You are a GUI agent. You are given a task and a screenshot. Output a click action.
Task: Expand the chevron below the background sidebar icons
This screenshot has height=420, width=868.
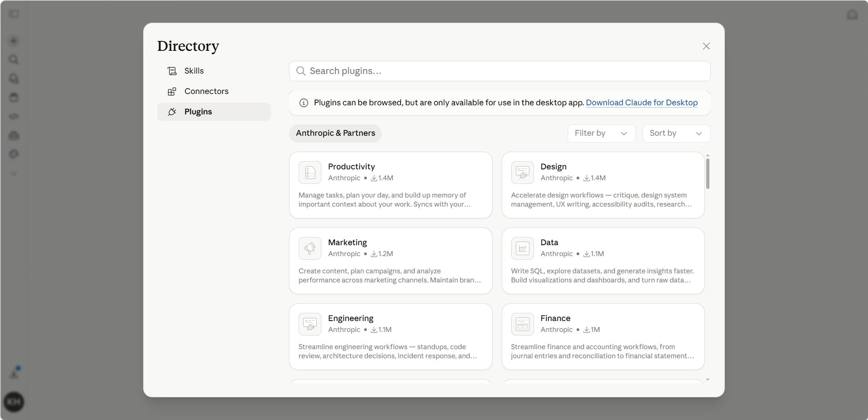pyautogui.click(x=14, y=174)
